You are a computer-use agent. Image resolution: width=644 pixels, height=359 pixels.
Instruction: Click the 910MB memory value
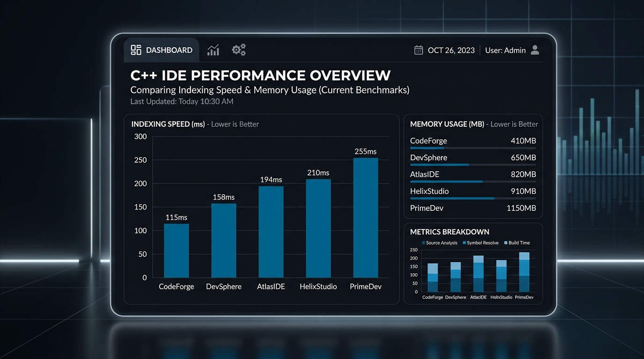click(x=523, y=191)
